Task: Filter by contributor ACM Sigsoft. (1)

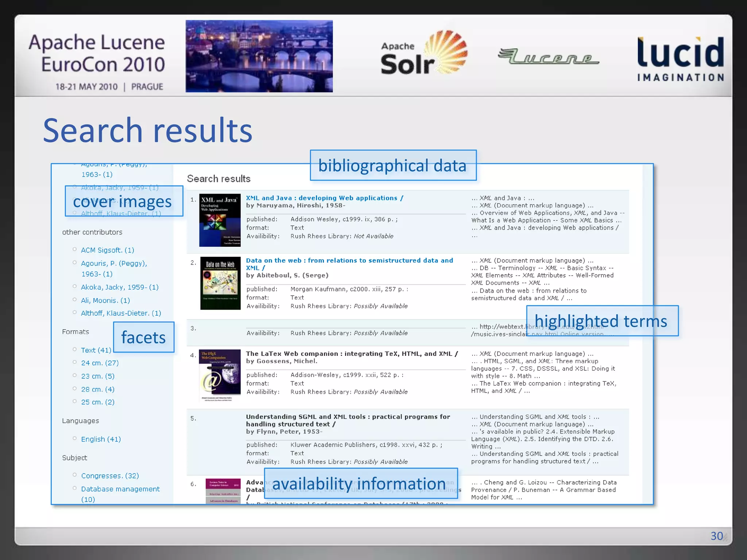Action: [x=108, y=250]
